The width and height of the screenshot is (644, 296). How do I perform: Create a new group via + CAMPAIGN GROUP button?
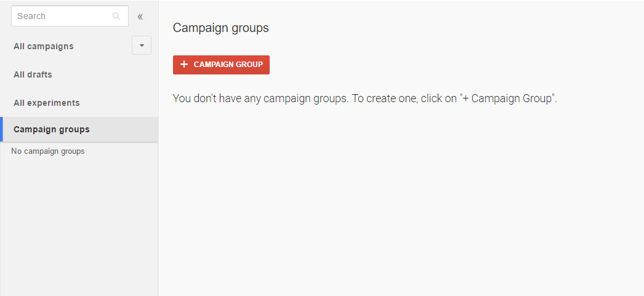tap(222, 65)
